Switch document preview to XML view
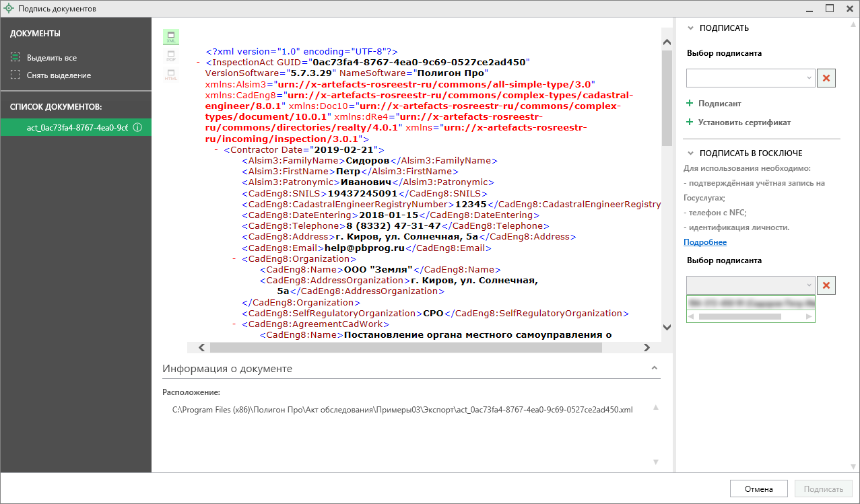The width and height of the screenshot is (860, 504). click(x=170, y=37)
